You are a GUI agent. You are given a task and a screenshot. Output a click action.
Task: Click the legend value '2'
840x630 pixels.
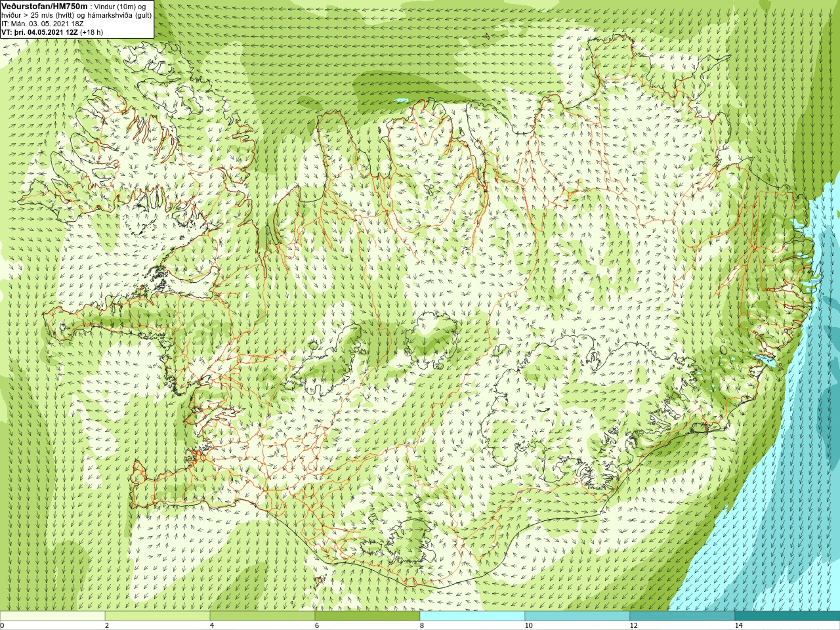point(107,625)
